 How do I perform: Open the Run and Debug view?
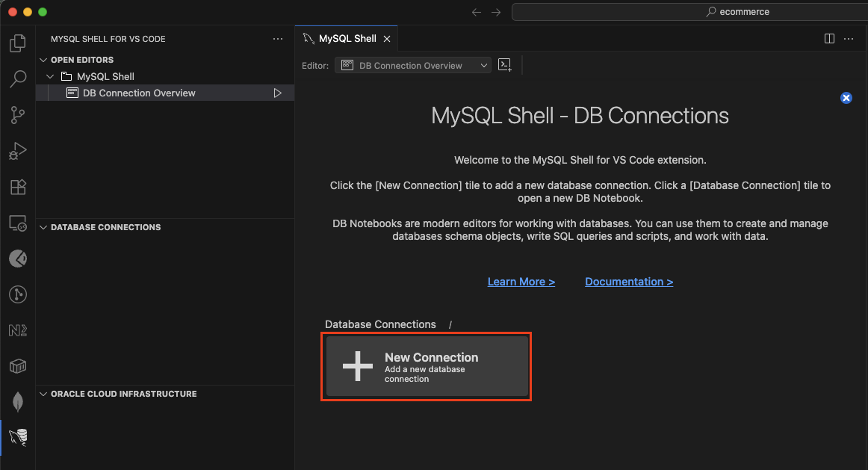(x=17, y=150)
